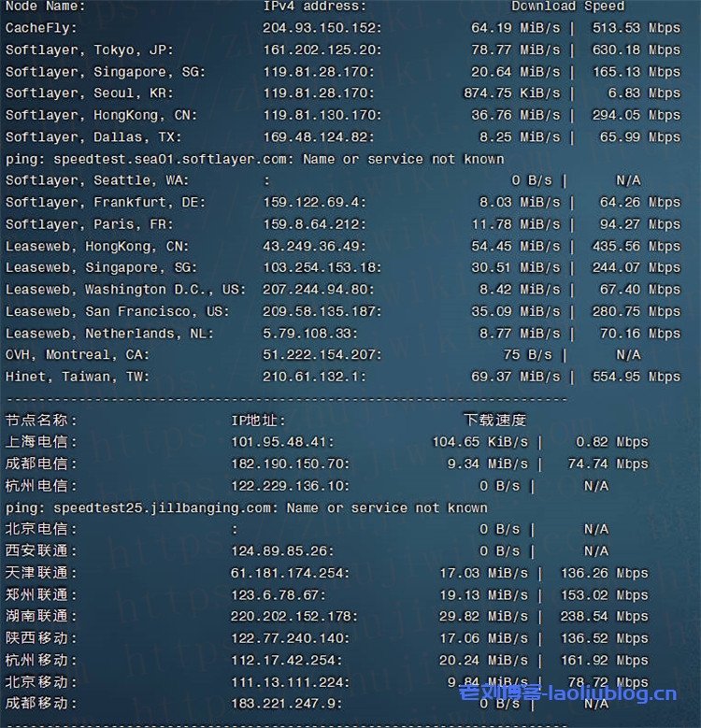701x728 pixels.
Task: Click the 陕西移动 row label
Action: [41, 638]
